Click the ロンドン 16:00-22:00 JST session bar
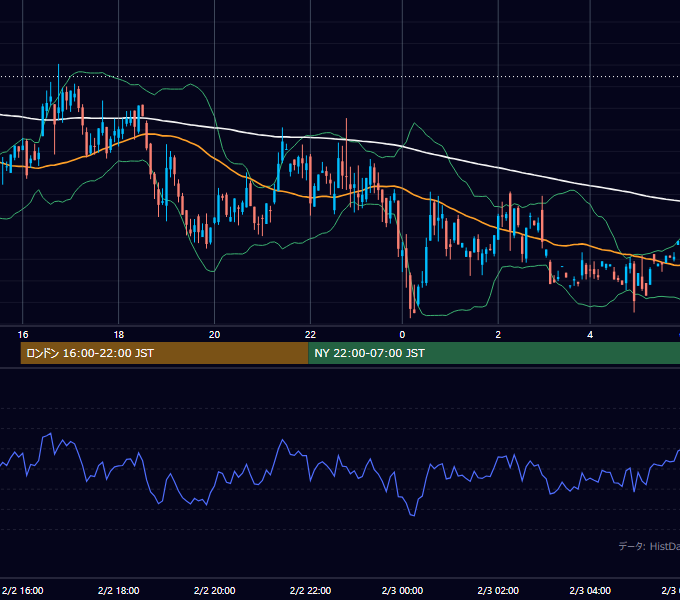This screenshot has width=680, height=600. tap(164, 353)
